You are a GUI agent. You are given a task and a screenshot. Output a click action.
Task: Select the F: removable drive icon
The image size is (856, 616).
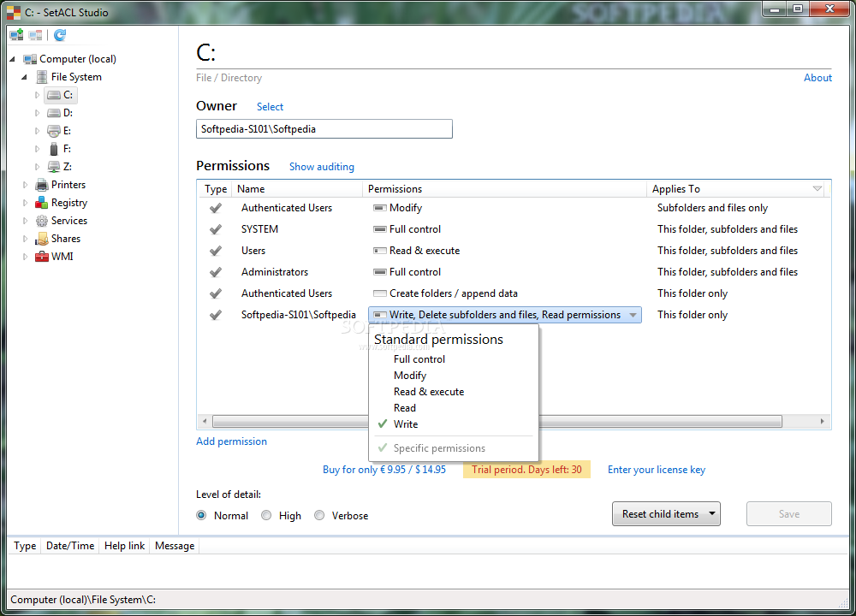click(53, 149)
